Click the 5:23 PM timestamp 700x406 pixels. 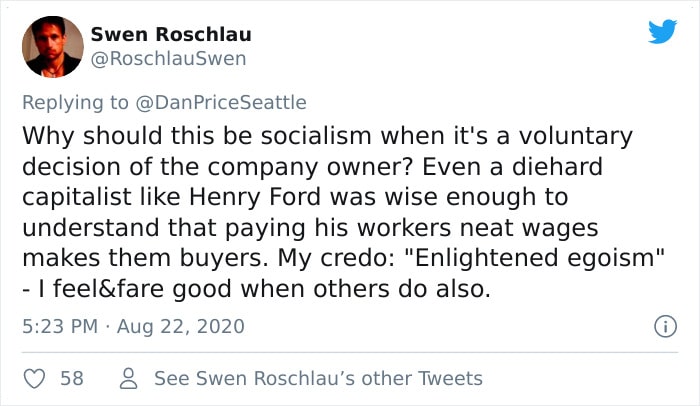click(x=60, y=326)
